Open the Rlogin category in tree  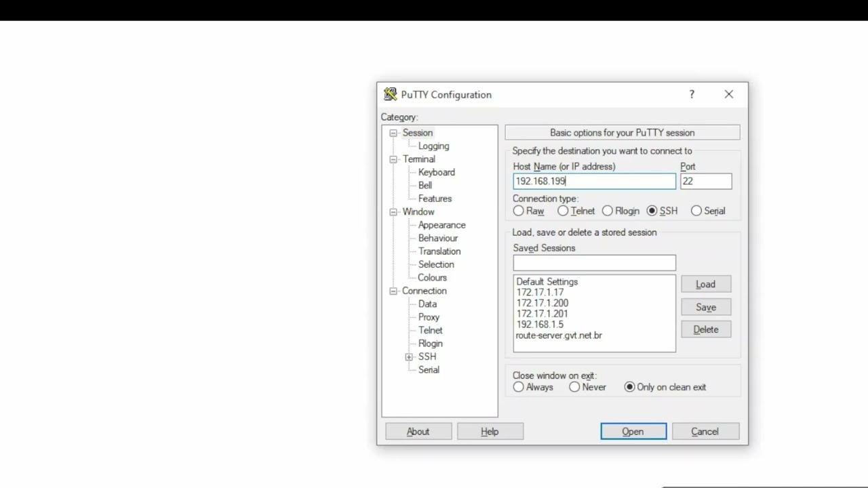[x=430, y=344]
